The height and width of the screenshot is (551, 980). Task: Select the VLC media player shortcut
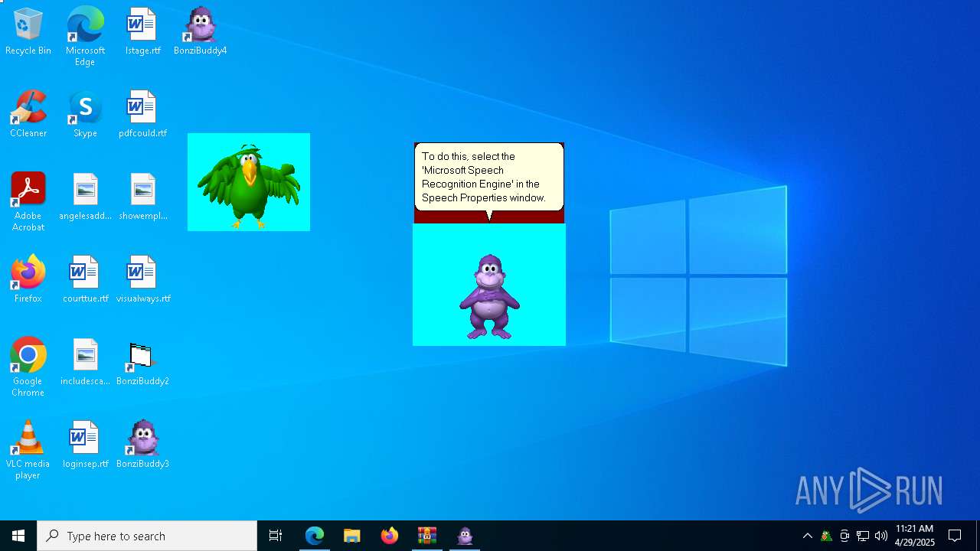coord(28,451)
